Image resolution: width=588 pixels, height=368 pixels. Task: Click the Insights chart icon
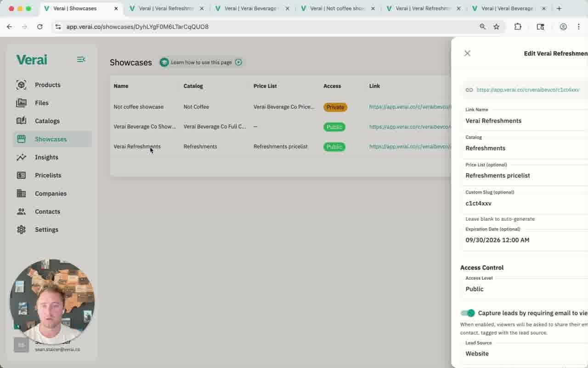pyautogui.click(x=21, y=157)
